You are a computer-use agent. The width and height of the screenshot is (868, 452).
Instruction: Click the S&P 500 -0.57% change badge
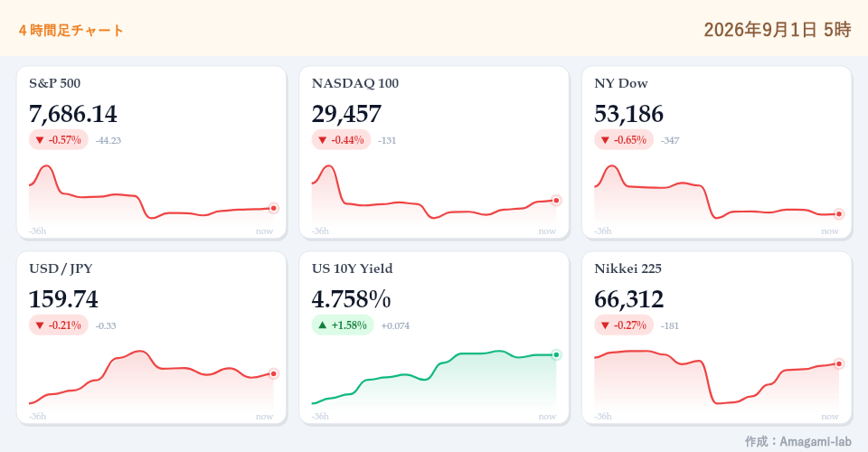(59, 140)
